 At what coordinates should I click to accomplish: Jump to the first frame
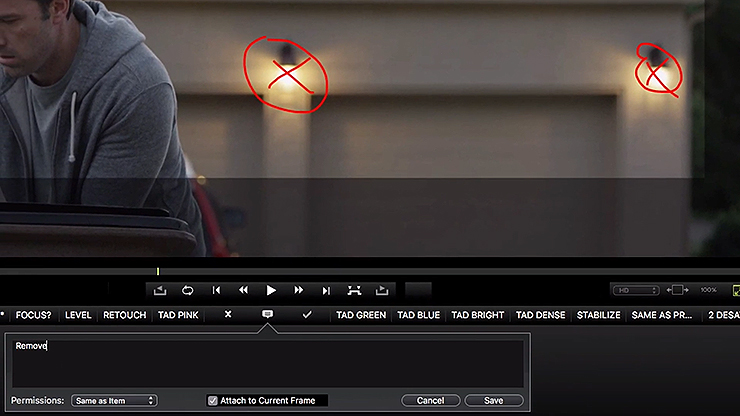[x=215, y=290]
